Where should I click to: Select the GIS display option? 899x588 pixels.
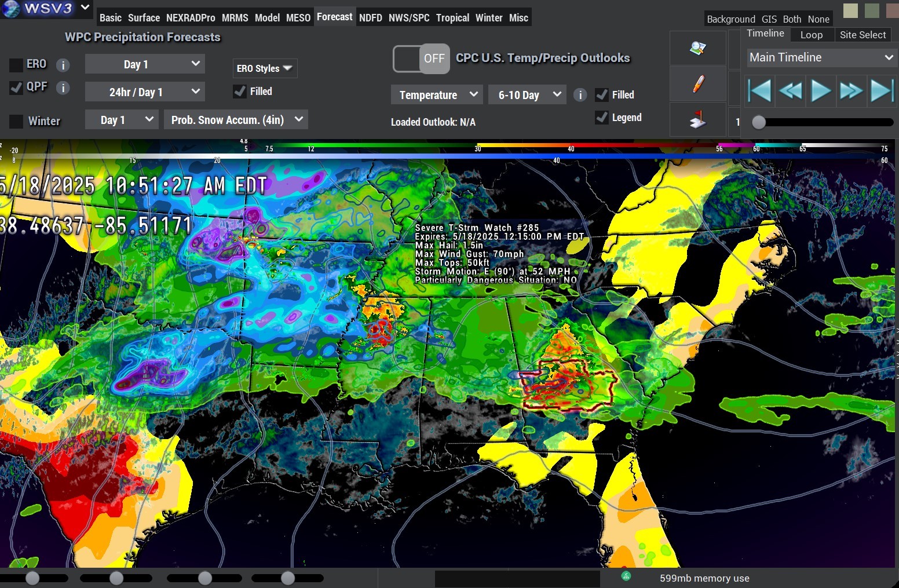tap(769, 19)
